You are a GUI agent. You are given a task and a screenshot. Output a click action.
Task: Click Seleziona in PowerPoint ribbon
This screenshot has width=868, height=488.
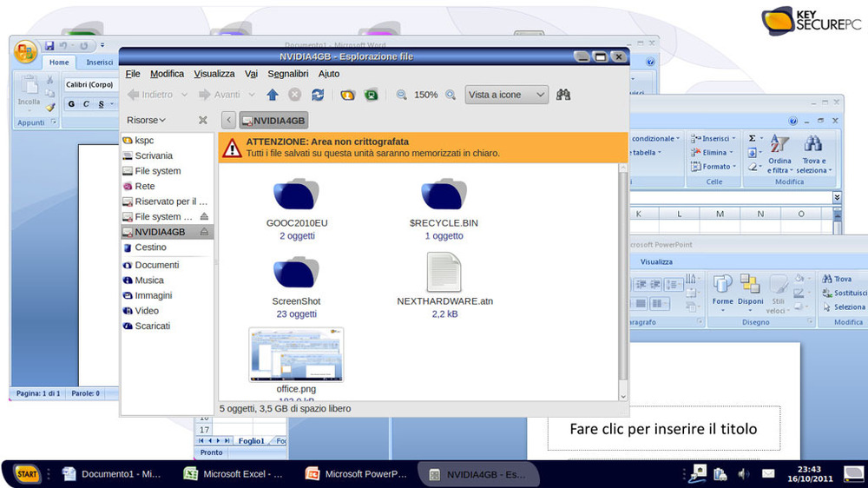[844, 307]
